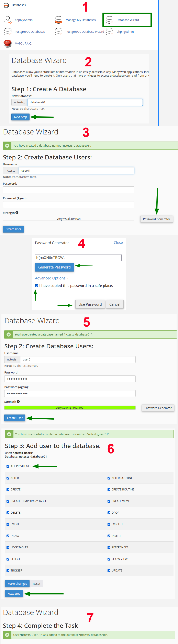Open Password Generator beside the Very Strong meter
178x644 pixels.
pyautogui.click(x=158, y=408)
